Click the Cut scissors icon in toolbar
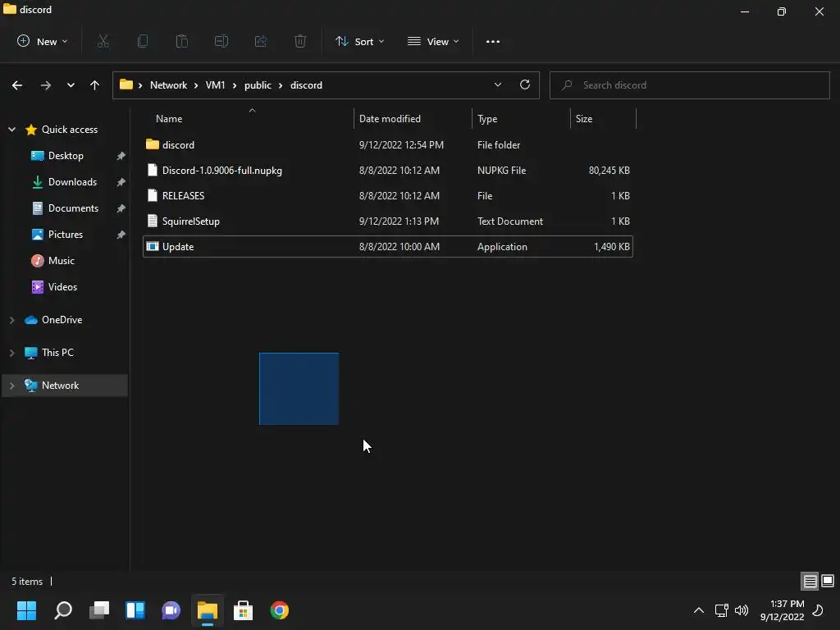840x630 pixels. point(103,41)
